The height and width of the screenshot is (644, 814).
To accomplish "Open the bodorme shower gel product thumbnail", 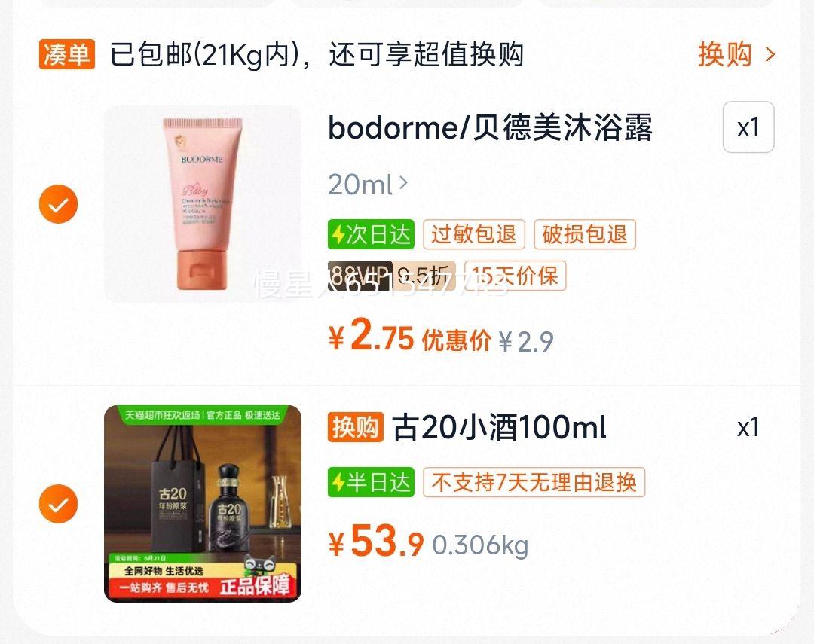I will [203, 204].
